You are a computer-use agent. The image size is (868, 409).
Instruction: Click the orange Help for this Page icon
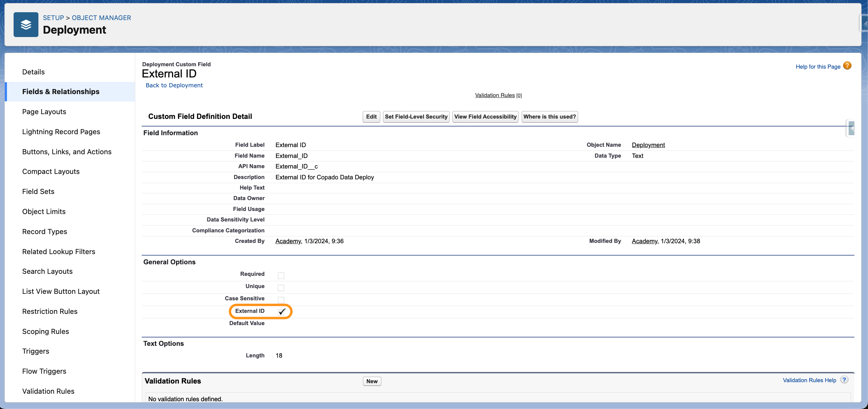(847, 66)
